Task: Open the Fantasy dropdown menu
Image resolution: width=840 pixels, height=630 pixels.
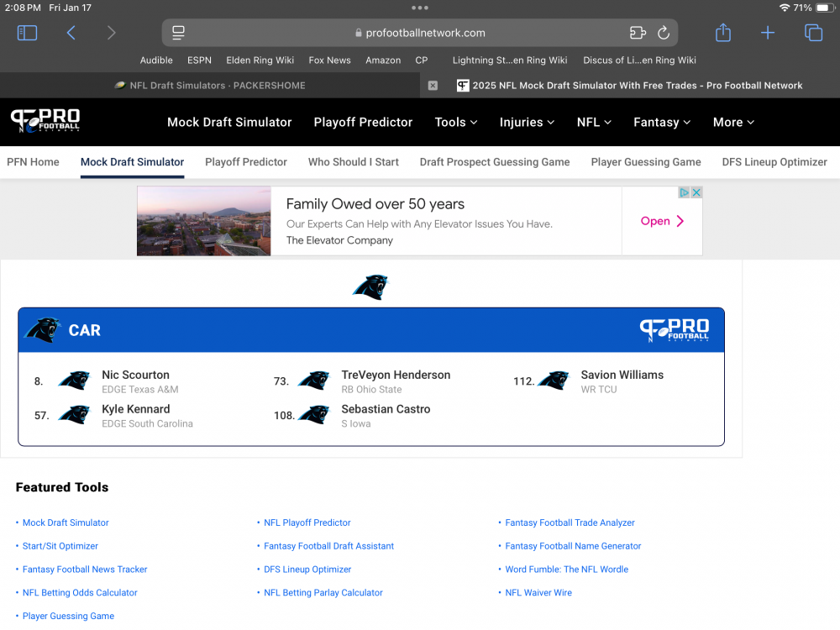Action: pos(661,122)
